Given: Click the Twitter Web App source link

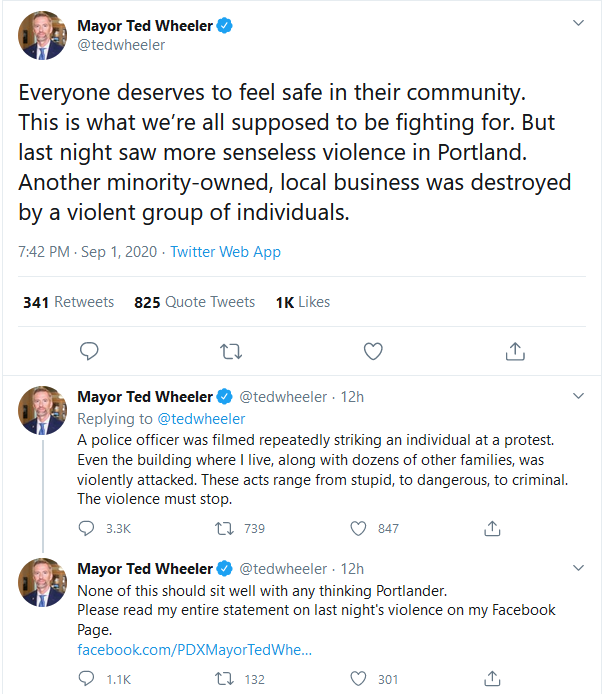Looking at the screenshot, I should click(226, 252).
